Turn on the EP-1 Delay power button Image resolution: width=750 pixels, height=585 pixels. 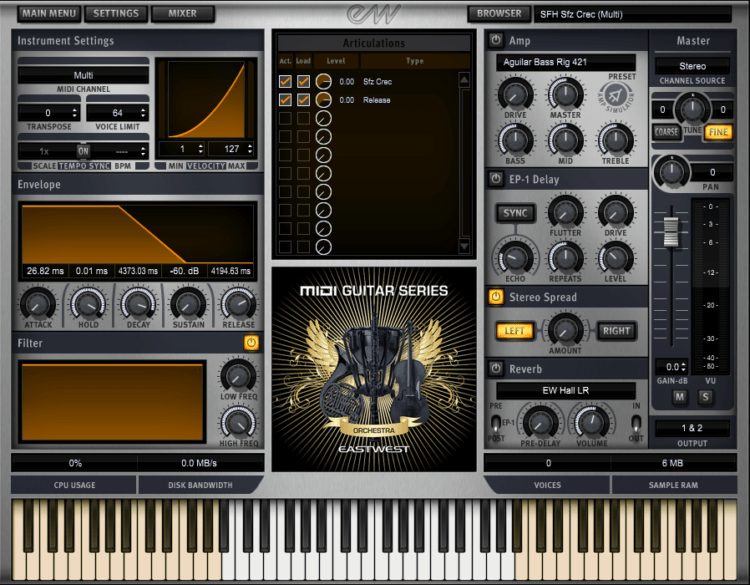tap(496, 179)
